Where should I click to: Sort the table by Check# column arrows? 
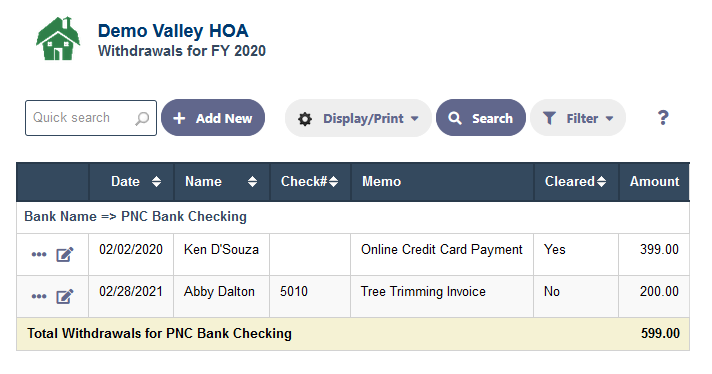pyautogui.click(x=333, y=182)
